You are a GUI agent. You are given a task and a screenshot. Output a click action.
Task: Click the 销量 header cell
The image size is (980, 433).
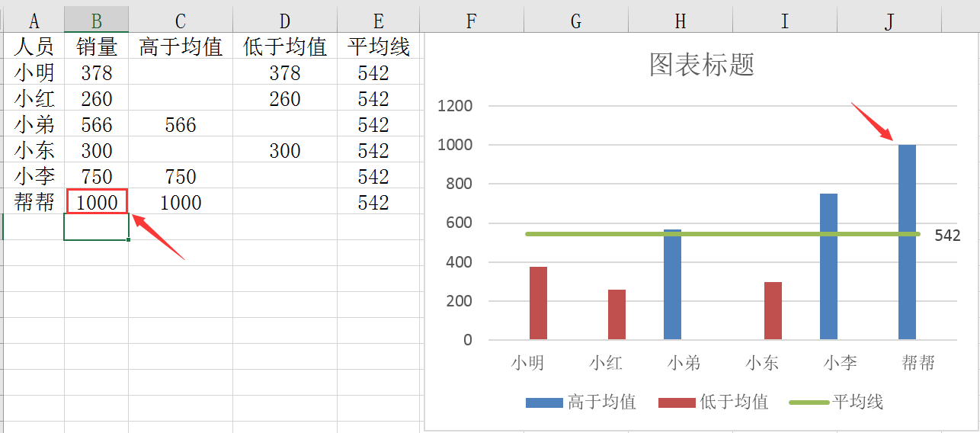[97, 47]
